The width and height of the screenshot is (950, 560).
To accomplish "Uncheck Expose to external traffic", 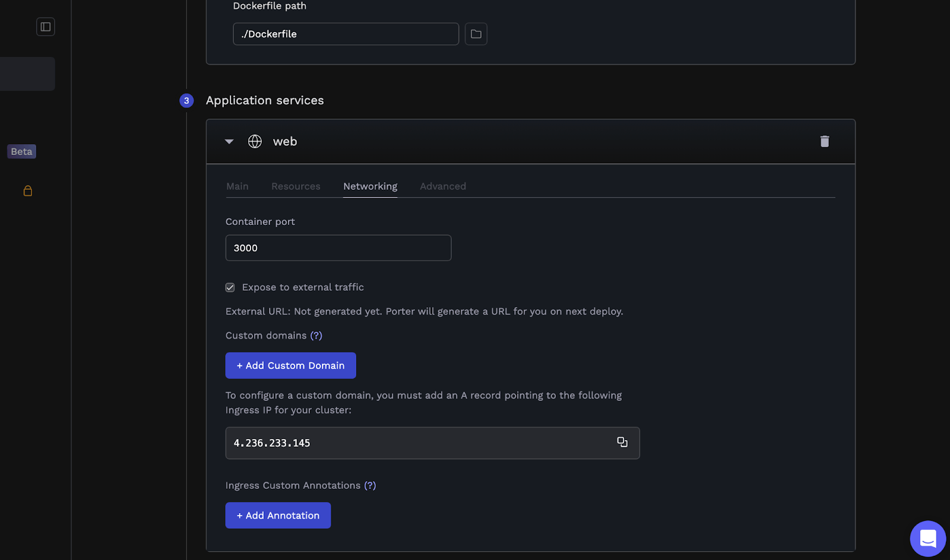I will (x=230, y=287).
